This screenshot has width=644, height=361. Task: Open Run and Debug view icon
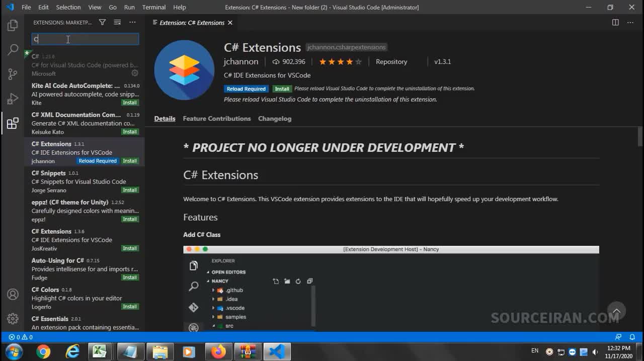[x=13, y=99]
